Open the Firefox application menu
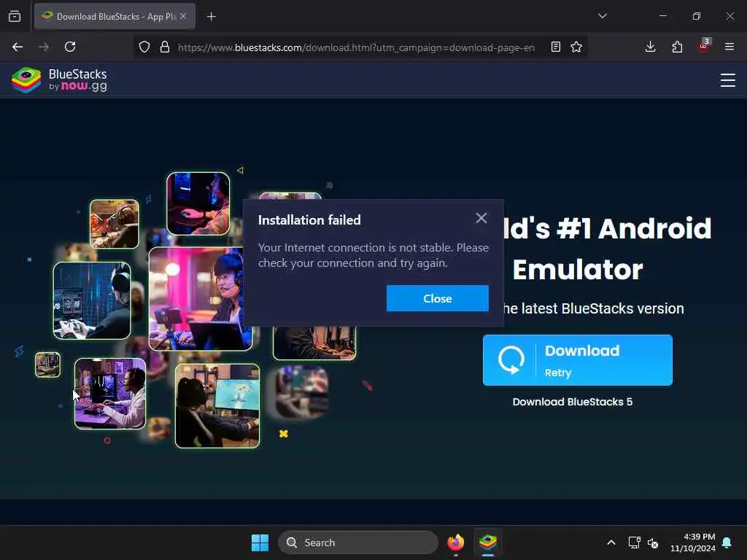The image size is (747, 560). pyautogui.click(x=729, y=47)
